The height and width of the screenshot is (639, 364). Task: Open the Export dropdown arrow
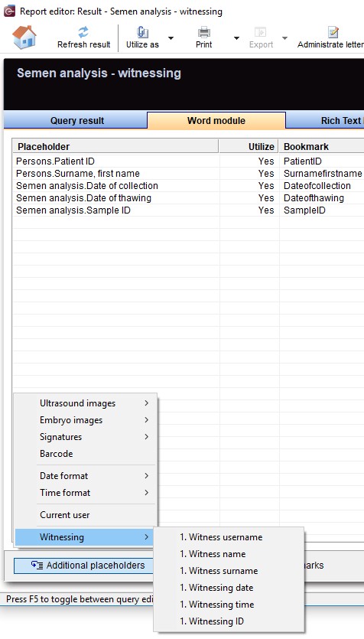tap(284, 38)
